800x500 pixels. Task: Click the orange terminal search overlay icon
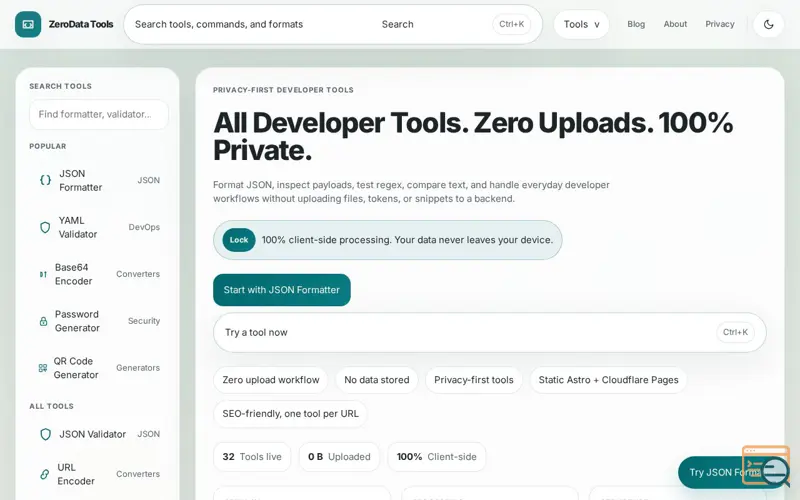(x=766, y=466)
